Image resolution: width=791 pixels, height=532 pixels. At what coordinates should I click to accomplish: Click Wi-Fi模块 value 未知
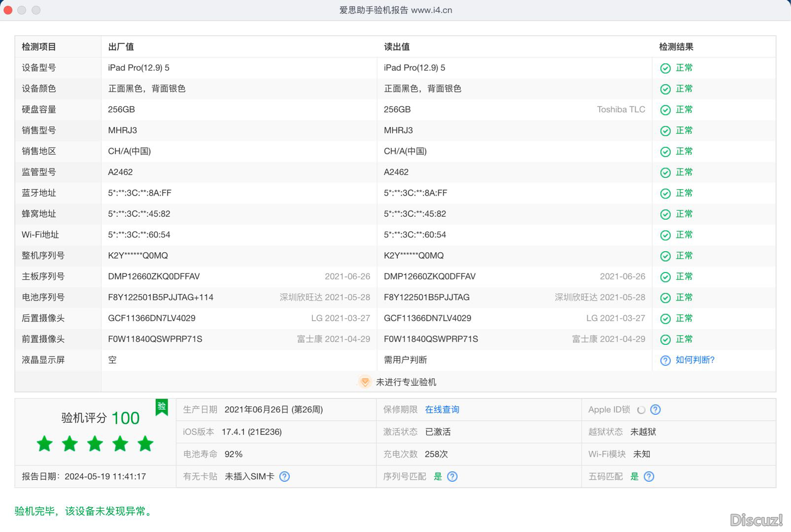(x=642, y=454)
